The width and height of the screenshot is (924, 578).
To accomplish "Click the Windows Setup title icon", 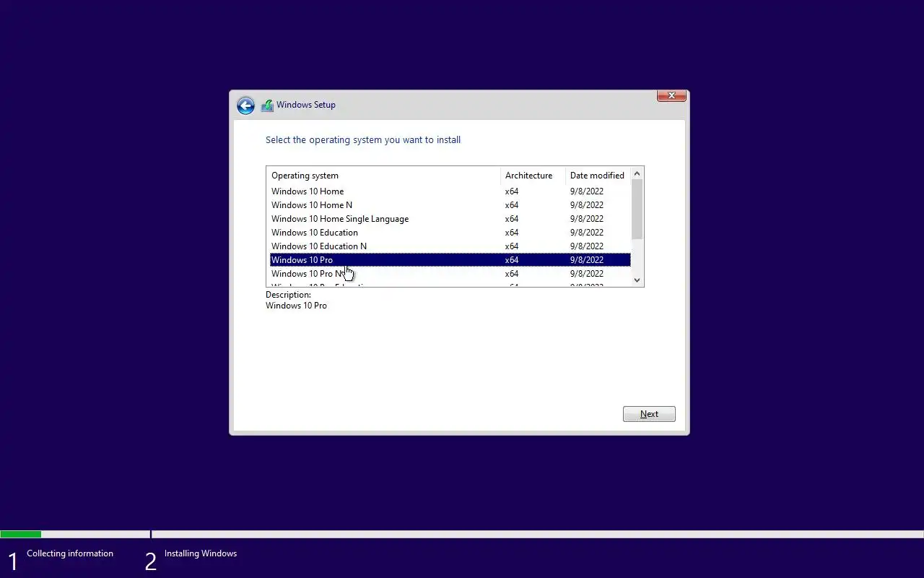I will click(267, 105).
